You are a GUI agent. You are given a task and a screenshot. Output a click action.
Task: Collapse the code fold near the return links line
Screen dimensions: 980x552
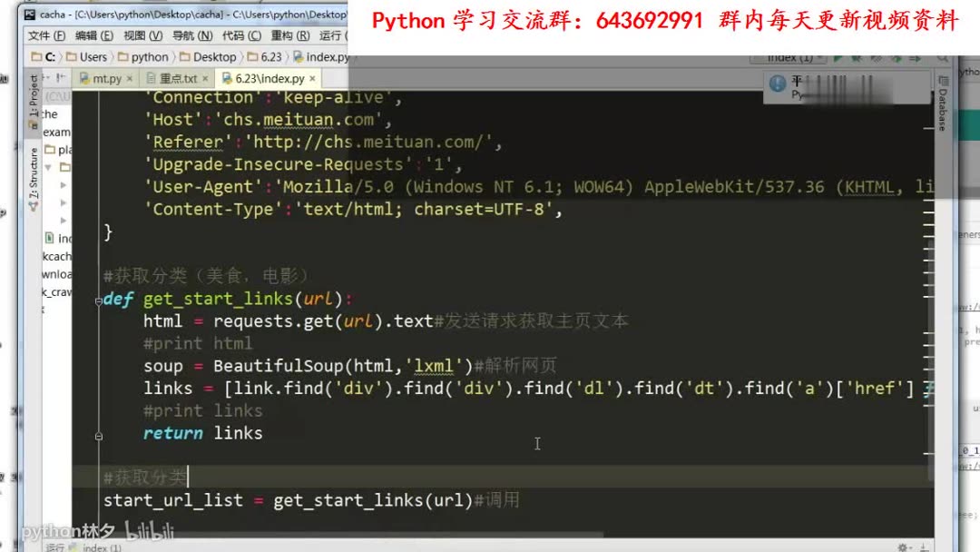click(98, 437)
